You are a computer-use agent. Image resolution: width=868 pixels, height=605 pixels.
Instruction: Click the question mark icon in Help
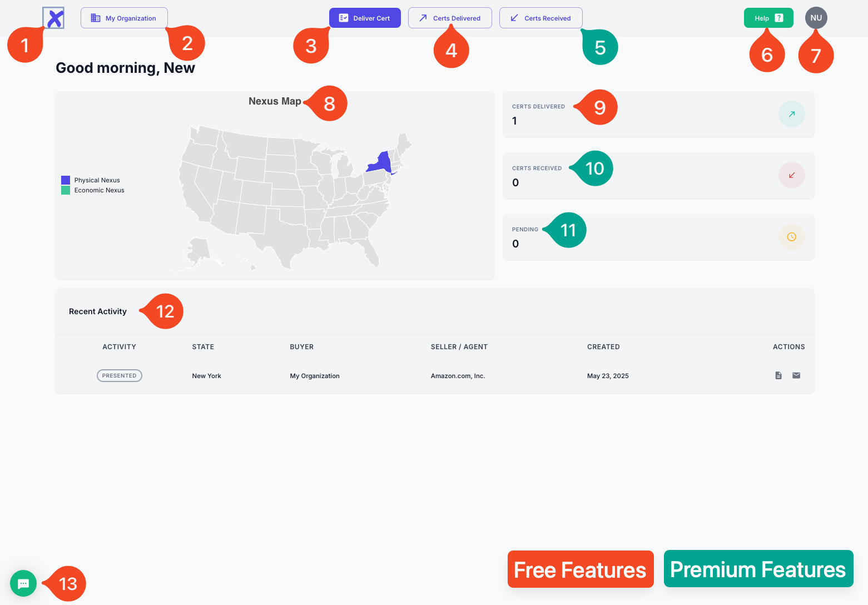779,18
